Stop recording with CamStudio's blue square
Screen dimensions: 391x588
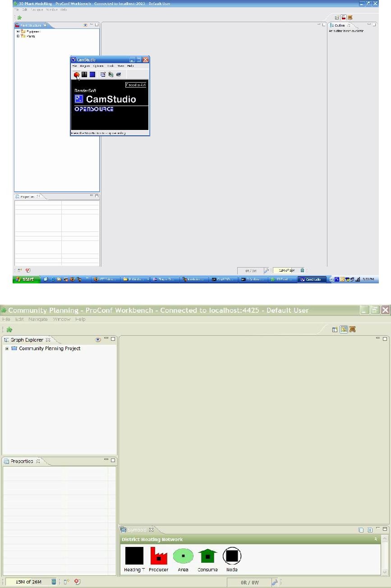click(x=92, y=74)
